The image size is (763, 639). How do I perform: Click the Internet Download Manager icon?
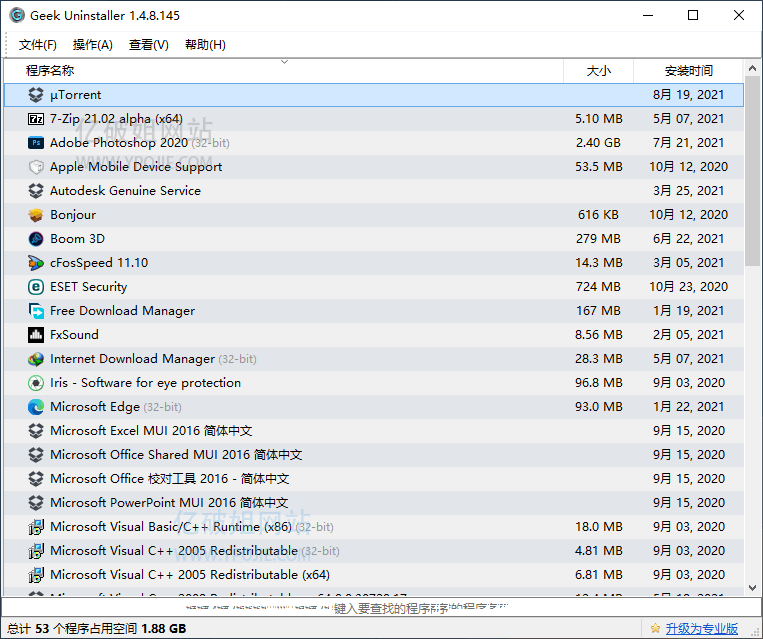click(x=36, y=359)
